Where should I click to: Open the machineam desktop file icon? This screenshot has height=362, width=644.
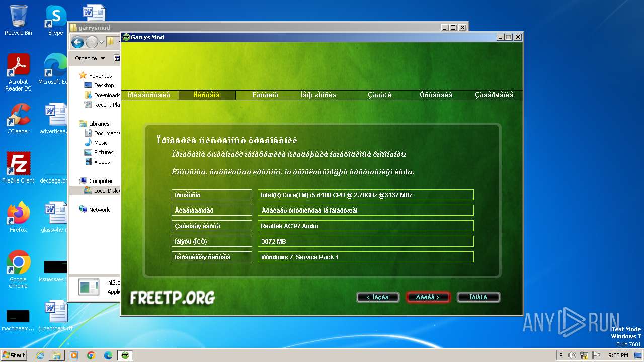pos(18,320)
